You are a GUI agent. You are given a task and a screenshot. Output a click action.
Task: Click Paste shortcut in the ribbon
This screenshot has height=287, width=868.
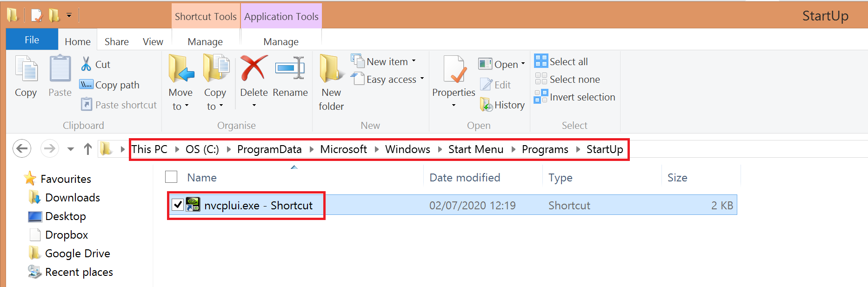click(x=119, y=105)
